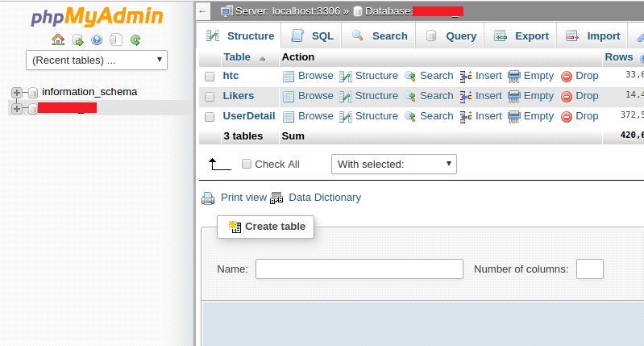The width and height of the screenshot is (644, 346).
Task: Click Structure link for Likers table
Action: (376, 96)
